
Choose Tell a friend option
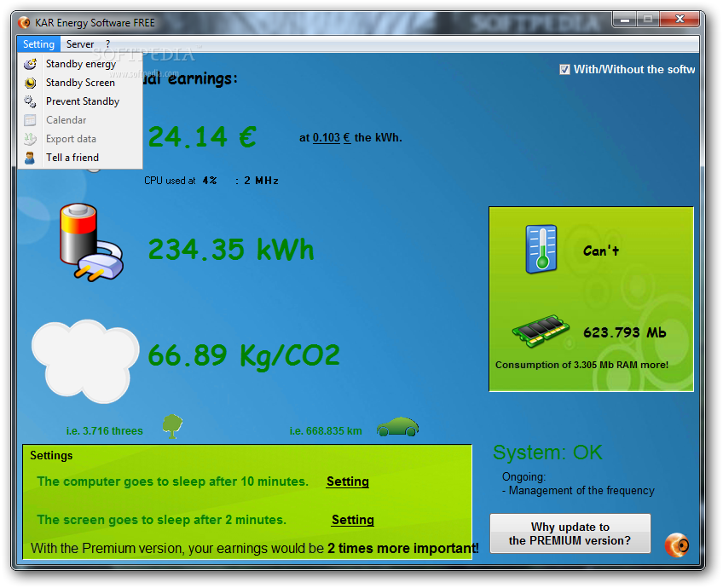point(80,158)
